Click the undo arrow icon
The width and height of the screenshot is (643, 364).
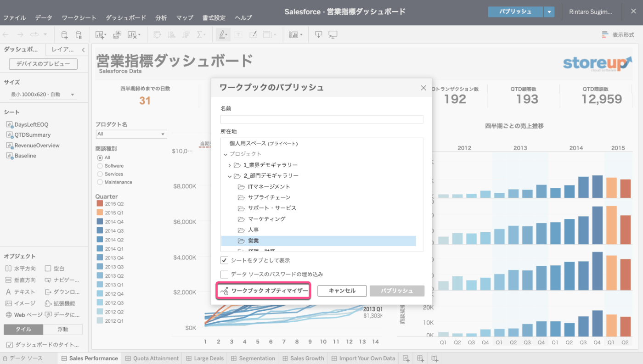pos(6,34)
